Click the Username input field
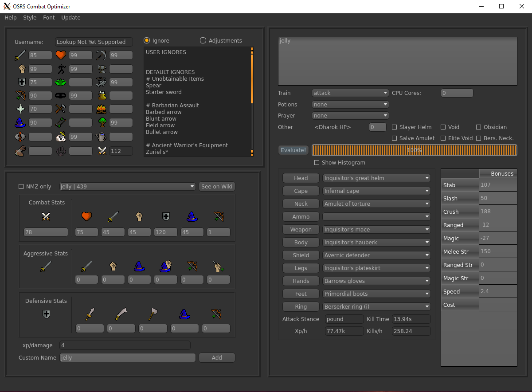Screen dimensions: 532x392 94,42
